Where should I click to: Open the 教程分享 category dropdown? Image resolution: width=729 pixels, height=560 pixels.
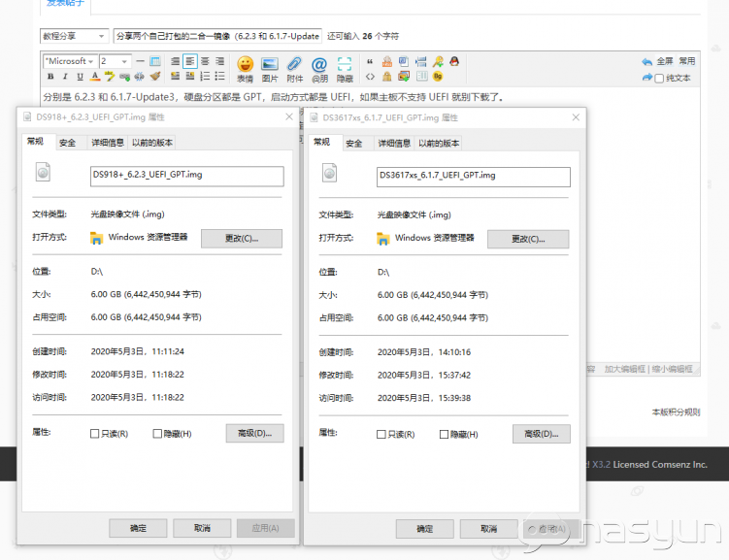click(74, 36)
